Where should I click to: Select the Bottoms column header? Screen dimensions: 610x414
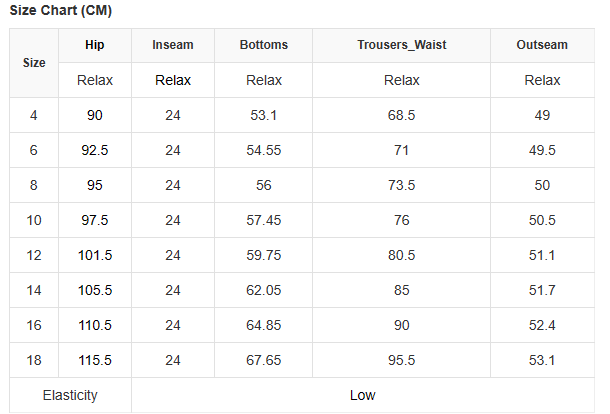coord(264,45)
